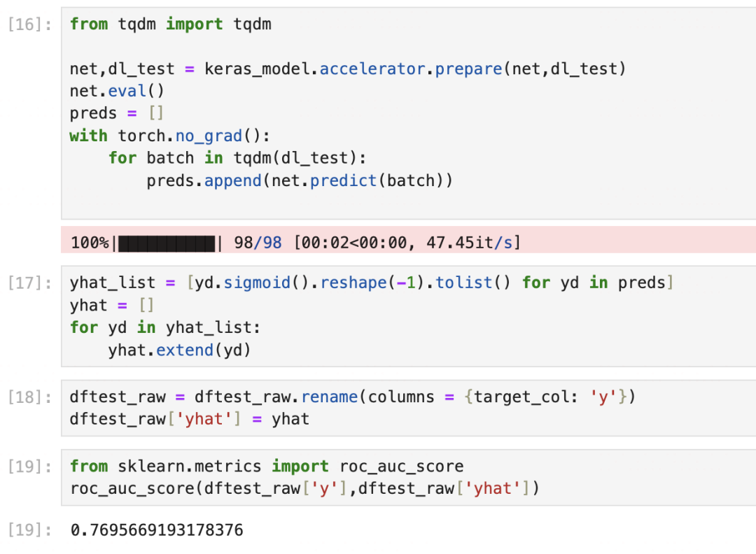The height and width of the screenshot is (554, 756).
Task: Click the sklearn.metrics import line
Action: (x=266, y=467)
